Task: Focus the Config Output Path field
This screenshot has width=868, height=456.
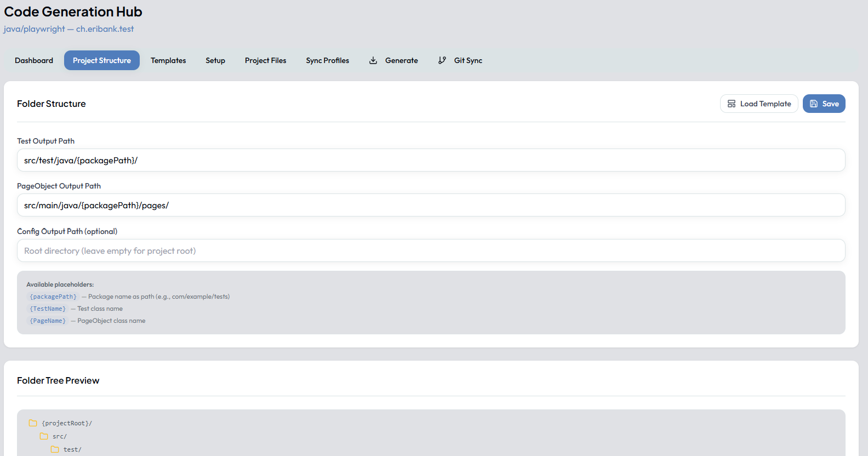Action: (431, 250)
